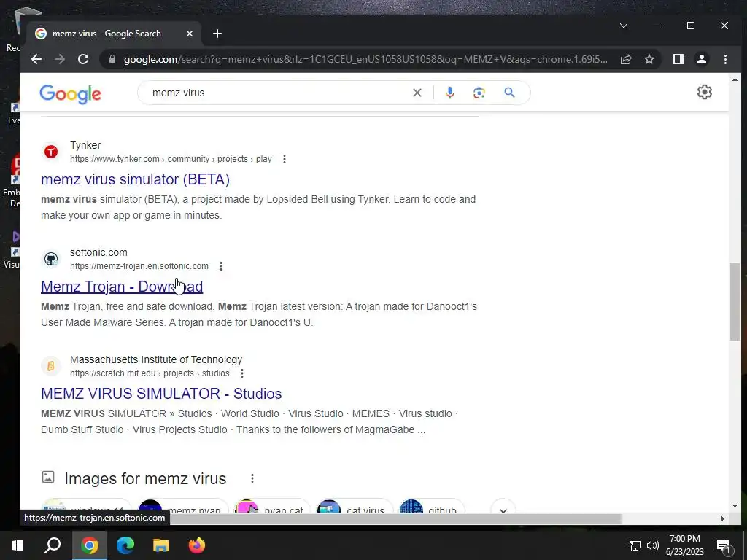The image size is (747, 560).
Task: Open options for Images for memz virus
Action: point(252,478)
